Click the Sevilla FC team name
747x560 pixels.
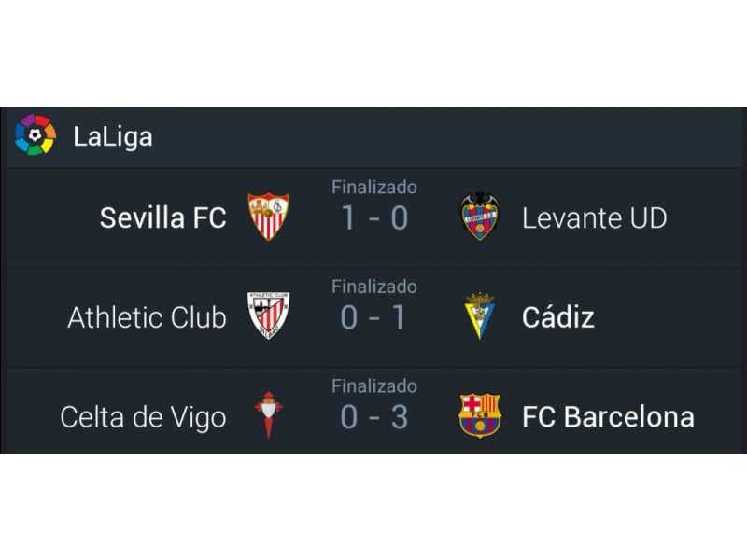(162, 218)
